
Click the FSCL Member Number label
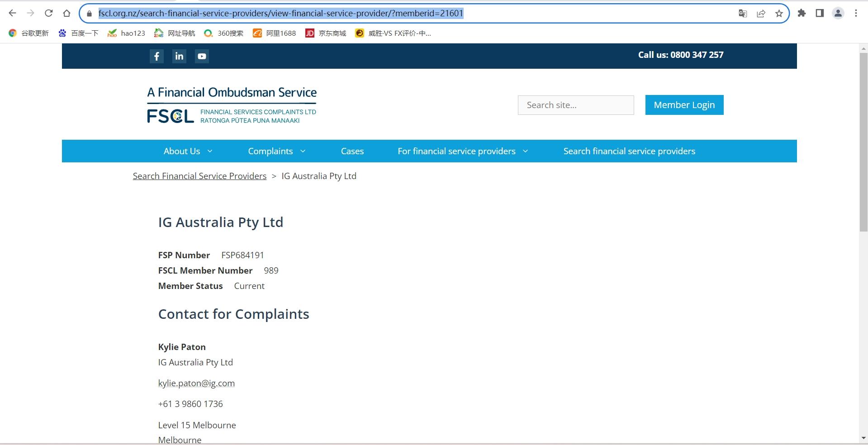205,270
